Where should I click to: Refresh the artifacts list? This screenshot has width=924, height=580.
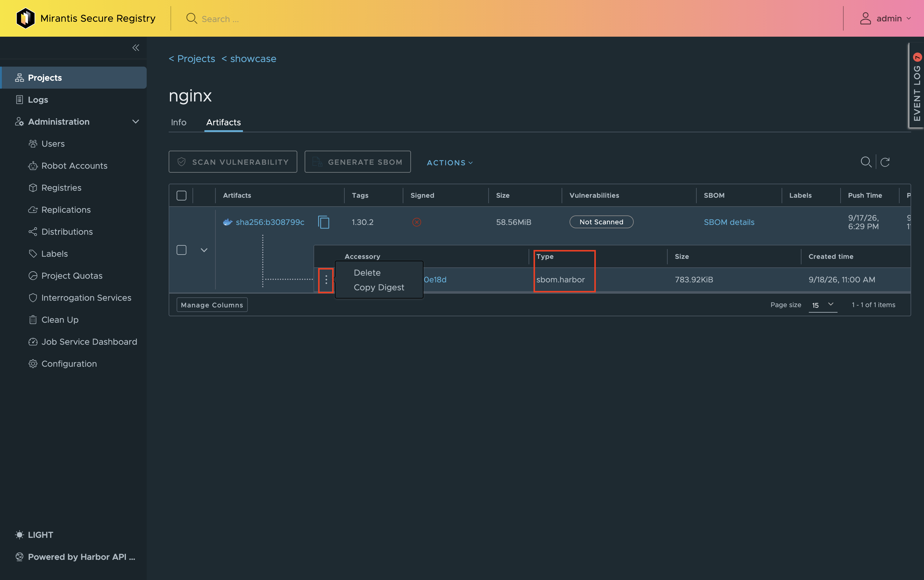(885, 162)
